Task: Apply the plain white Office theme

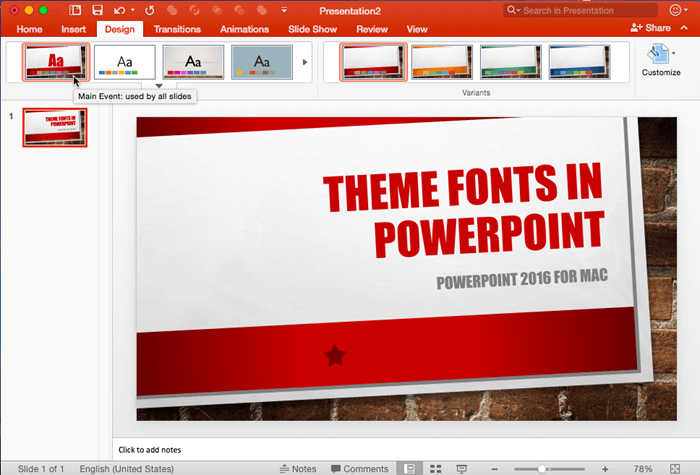Action: (x=125, y=62)
